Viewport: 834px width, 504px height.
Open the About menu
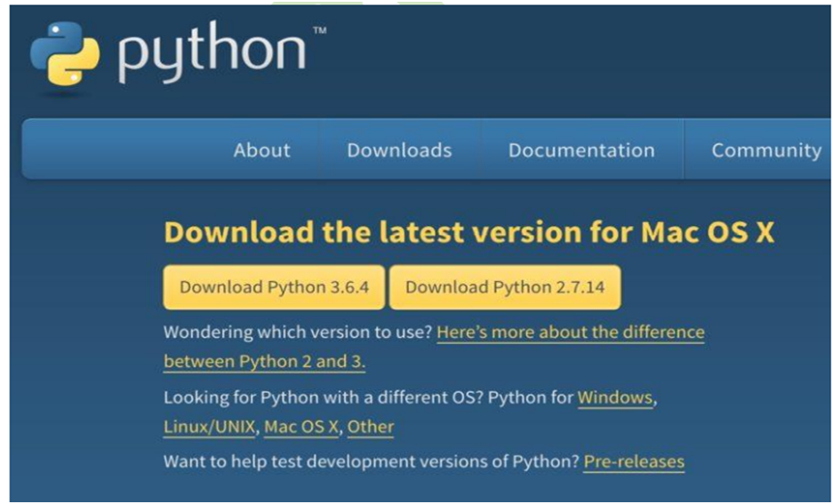pos(261,150)
